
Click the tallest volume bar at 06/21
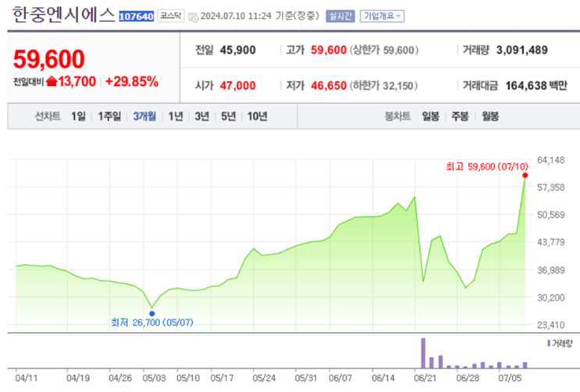(423, 353)
